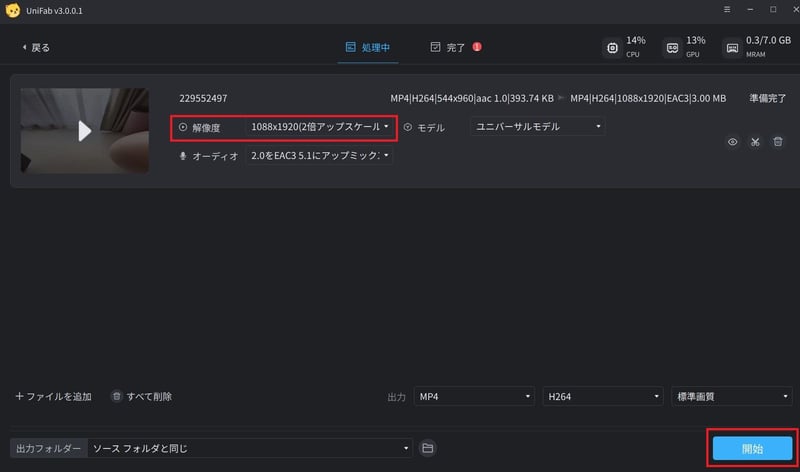Open the output folder browse icon

click(428, 448)
